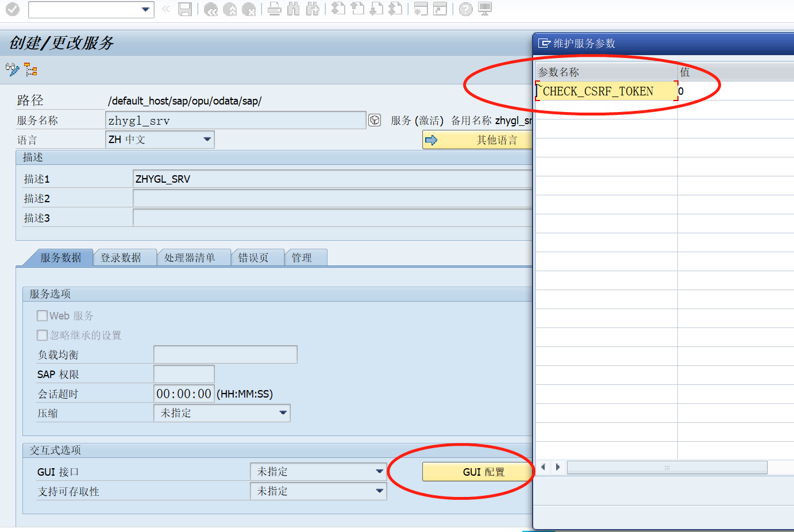
Task: Click the Back icon in the standard toolbar
Action: 210,9
